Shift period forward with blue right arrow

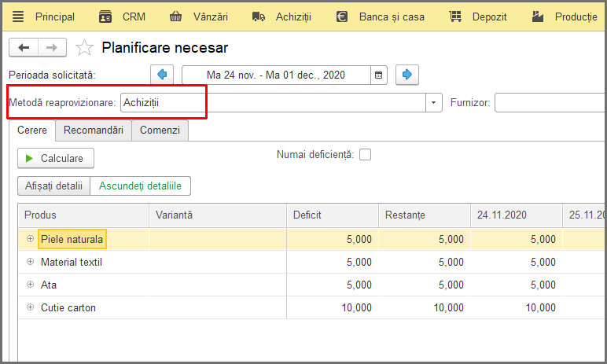(x=407, y=75)
